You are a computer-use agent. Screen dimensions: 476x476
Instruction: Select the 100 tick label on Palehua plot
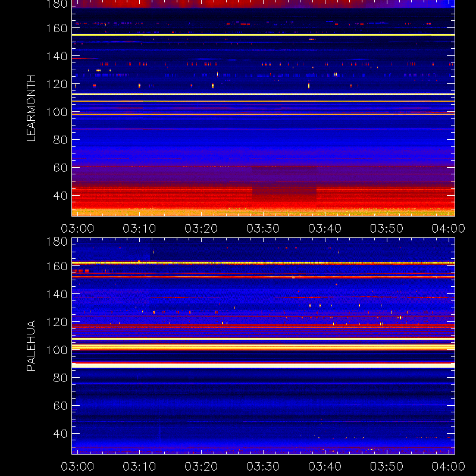click(x=57, y=350)
